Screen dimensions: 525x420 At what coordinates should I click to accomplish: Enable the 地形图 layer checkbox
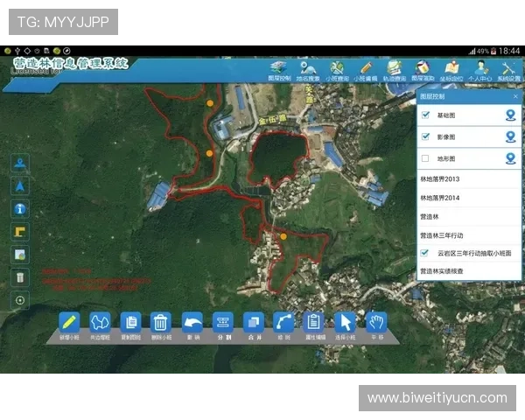pyautogui.click(x=425, y=158)
